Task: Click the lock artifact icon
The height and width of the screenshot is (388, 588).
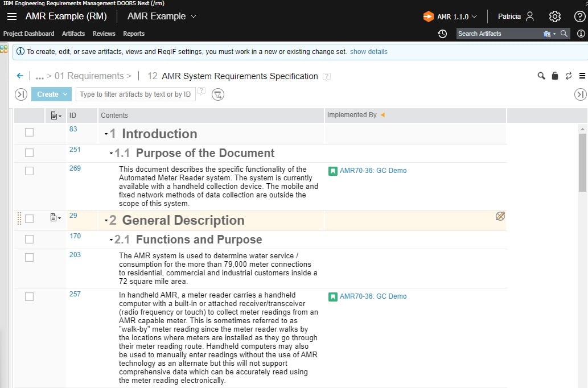Action: (554, 76)
